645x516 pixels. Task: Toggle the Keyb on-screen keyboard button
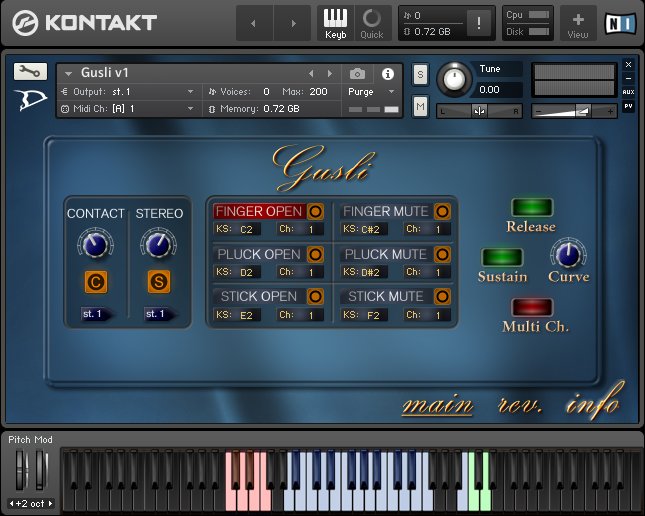(x=335, y=23)
